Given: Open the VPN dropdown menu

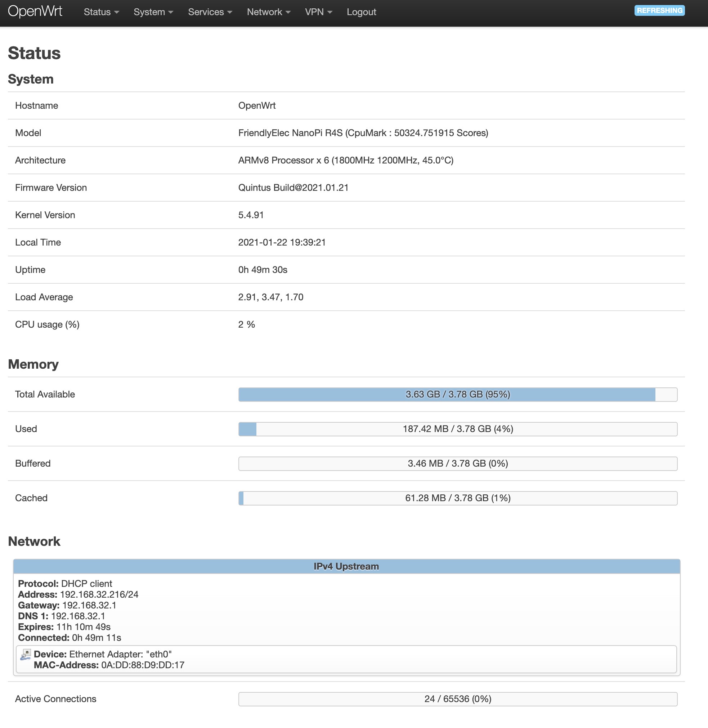Looking at the screenshot, I should click(x=318, y=12).
